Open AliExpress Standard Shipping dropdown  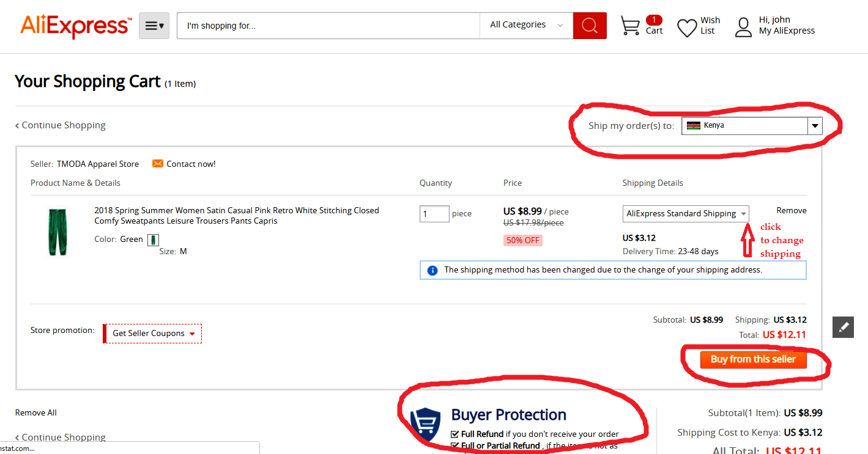point(686,214)
